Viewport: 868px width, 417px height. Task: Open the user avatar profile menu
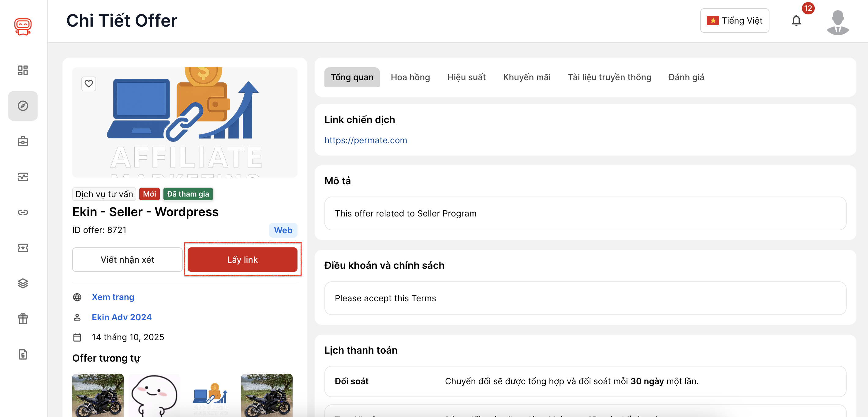(x=837, y=22)
